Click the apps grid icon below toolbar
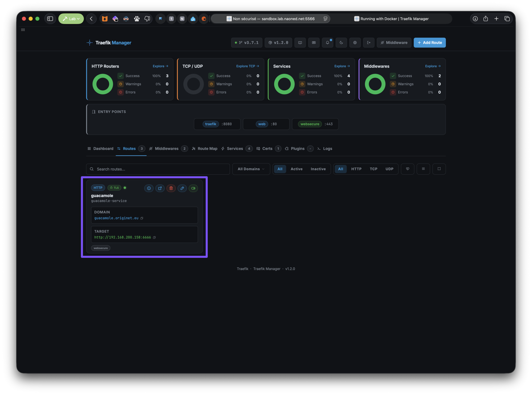This screenshot has width=532, height=395. click(x=23, y=30)
